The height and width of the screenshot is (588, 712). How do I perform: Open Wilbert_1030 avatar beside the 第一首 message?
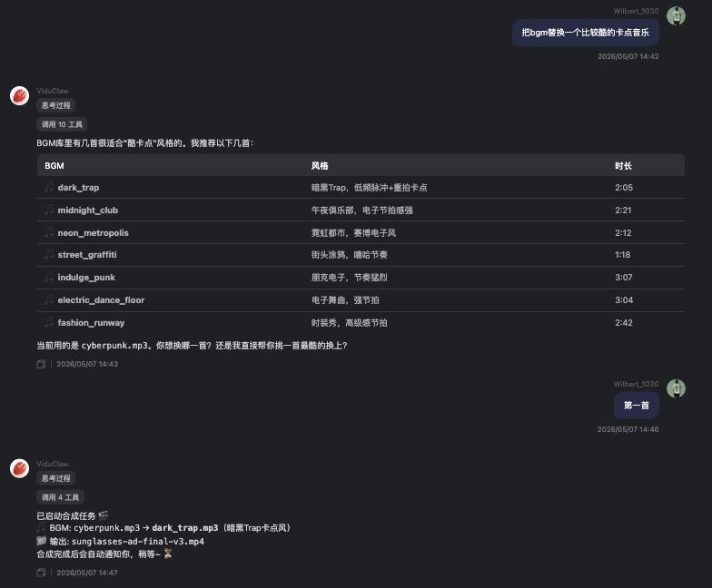(676, 388)
